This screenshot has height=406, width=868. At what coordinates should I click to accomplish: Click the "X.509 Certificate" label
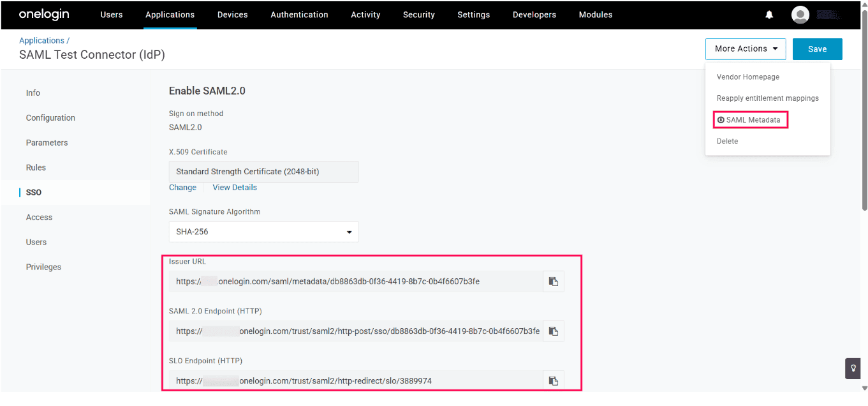pyautogui.click(x=198, y=152)
